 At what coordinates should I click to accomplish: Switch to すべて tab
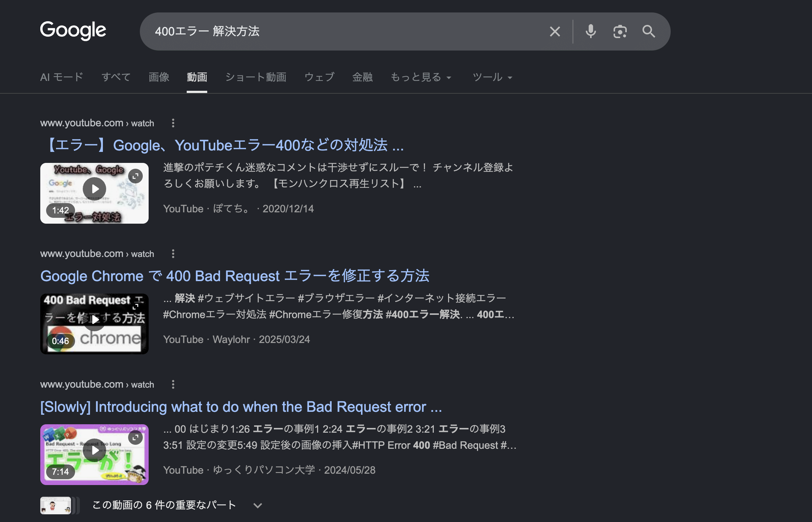(116, 77)
